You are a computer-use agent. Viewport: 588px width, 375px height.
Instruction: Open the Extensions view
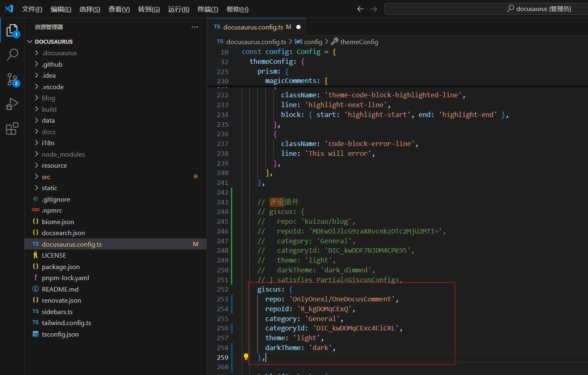pos(12,128)
